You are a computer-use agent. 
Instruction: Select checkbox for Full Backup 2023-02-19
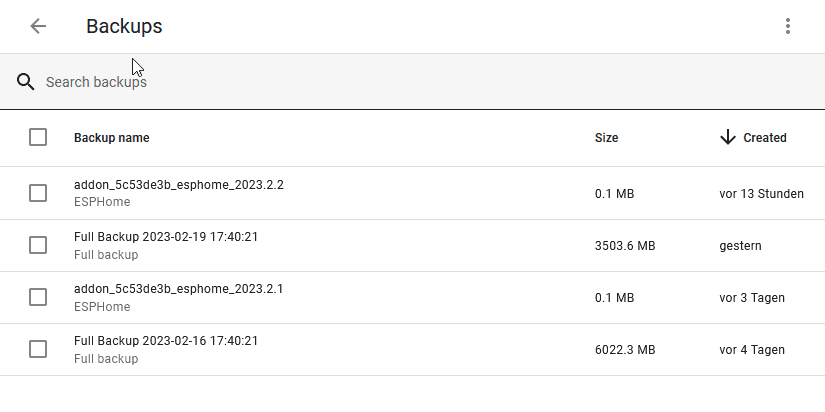coord(38,245)
